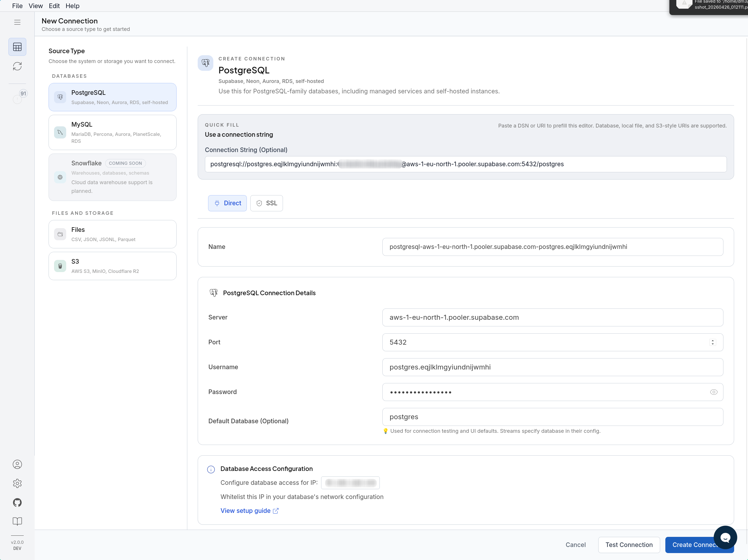The width and height of the screenshot is (748, 560).
Task: Select MySQL source type card
Action: pyautogui.click(x=112, y=132)
